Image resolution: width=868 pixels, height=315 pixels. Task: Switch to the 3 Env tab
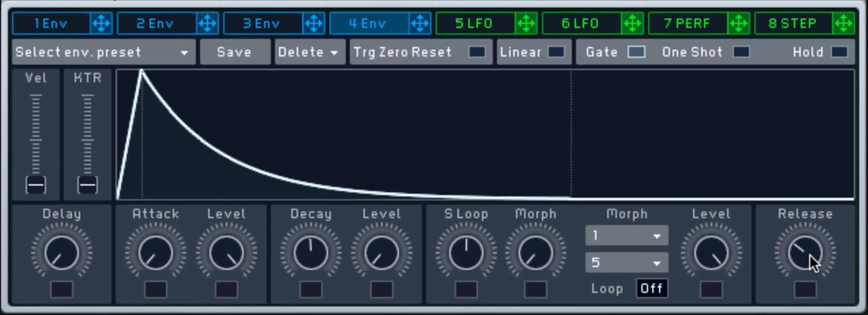point(263,23)
